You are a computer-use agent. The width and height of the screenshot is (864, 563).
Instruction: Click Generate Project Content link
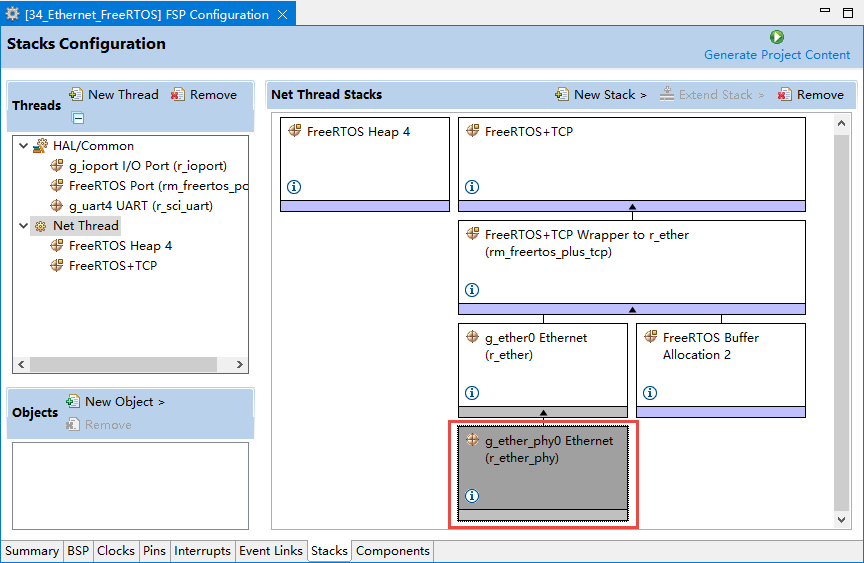777,55
